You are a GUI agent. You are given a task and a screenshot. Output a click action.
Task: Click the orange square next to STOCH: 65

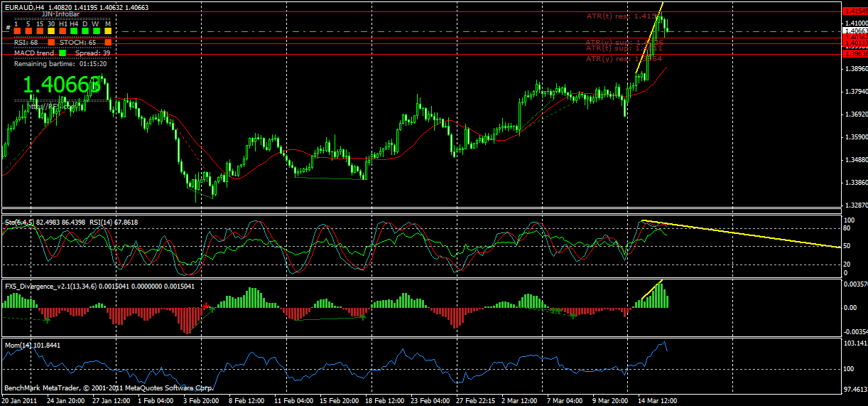pos(108,42)
